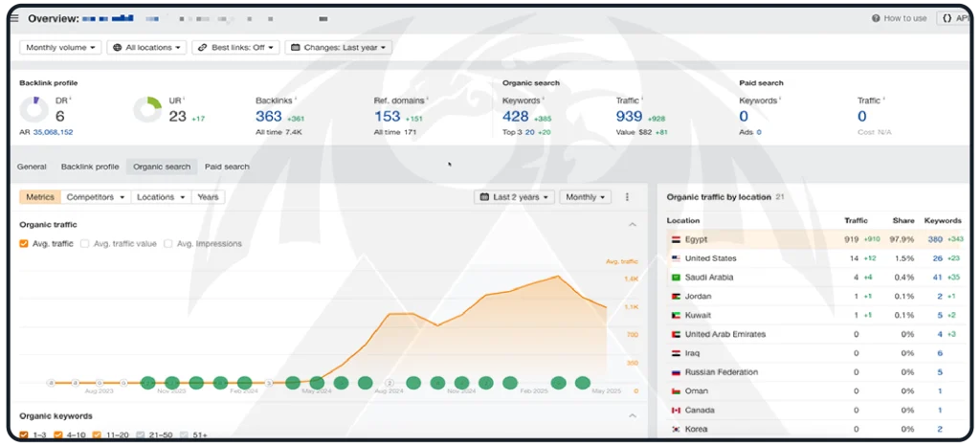Click the first green marker on the timeline
980x446 pixels.
coord(147,383)
